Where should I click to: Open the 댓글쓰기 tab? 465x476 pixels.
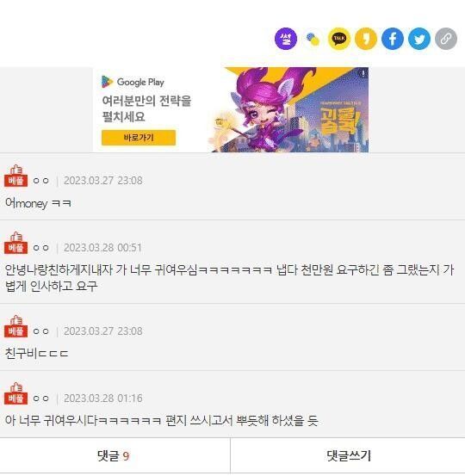pyautogui.click(x=348, y=455)
